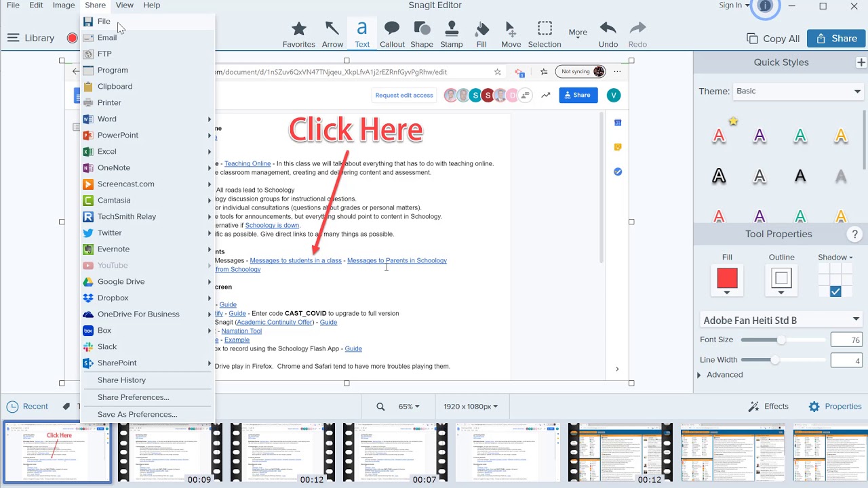This screenshot has width=868, height=488.
Task: Open the More tools button
Action: (x=578, y=32)
